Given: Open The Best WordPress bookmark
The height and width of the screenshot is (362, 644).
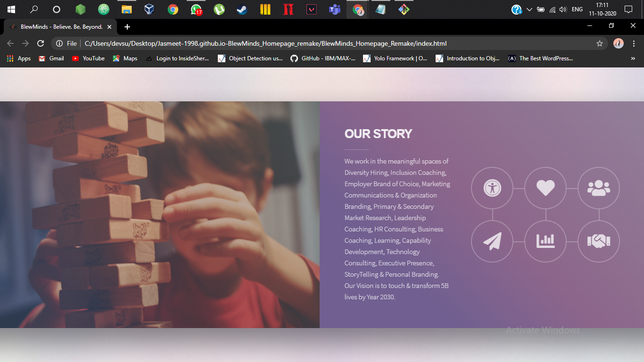Looking at the screenshot, I should (540, 58).
